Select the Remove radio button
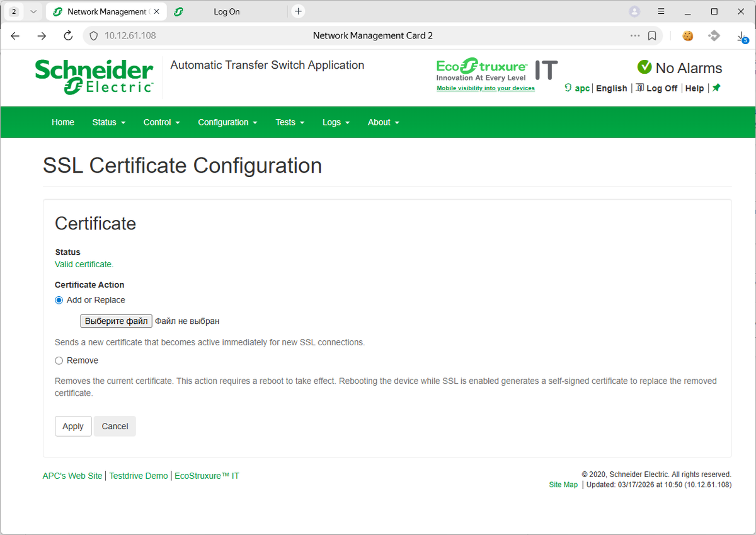The width and height of the screenshot is (756, 535). pos(59,360)
